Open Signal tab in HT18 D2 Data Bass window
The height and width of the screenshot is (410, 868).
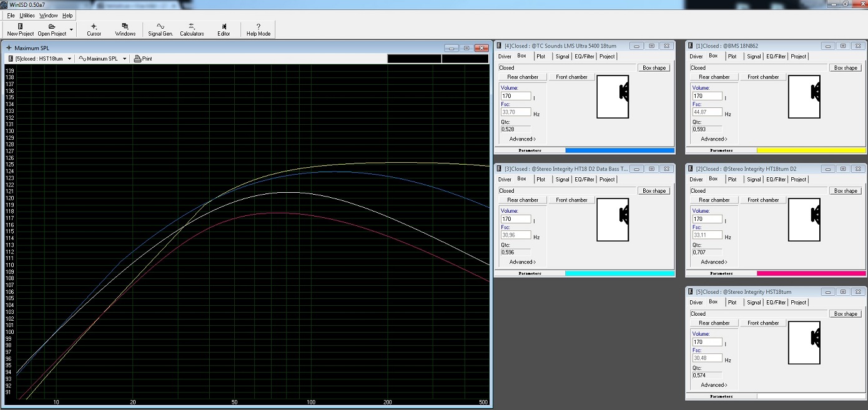[x=563, y=180]
